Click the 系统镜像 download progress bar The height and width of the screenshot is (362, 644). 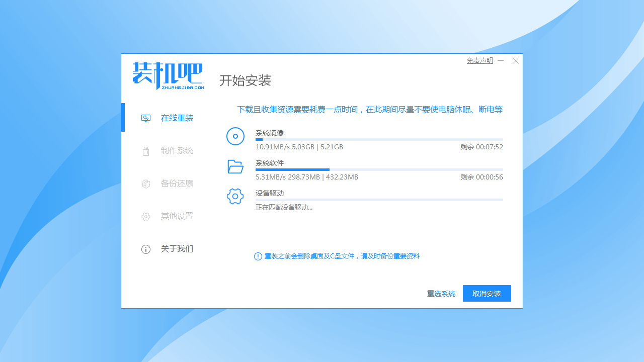pos(380,139)
